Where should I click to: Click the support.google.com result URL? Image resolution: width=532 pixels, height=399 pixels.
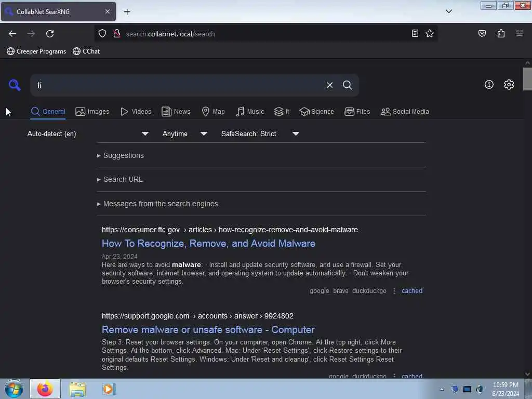197,316
